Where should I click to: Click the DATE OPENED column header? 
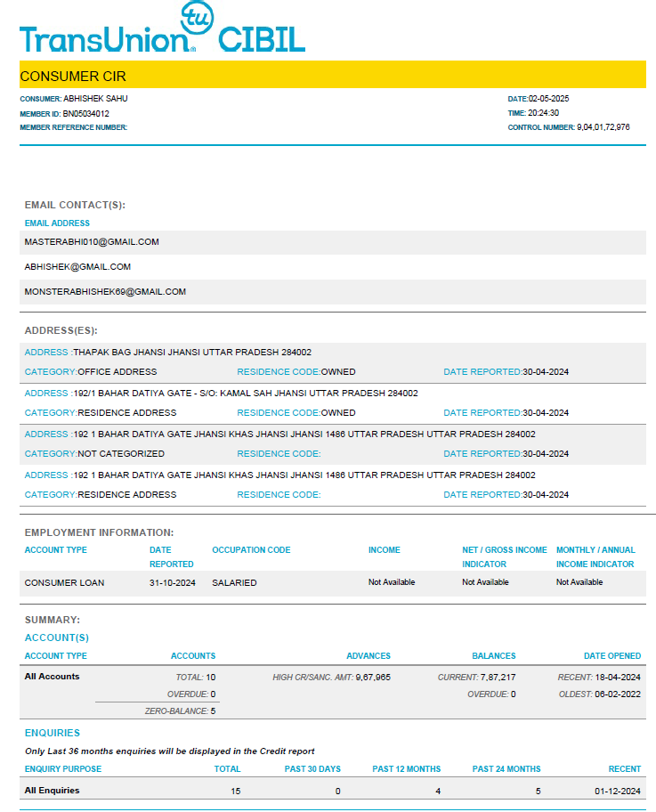612,655
